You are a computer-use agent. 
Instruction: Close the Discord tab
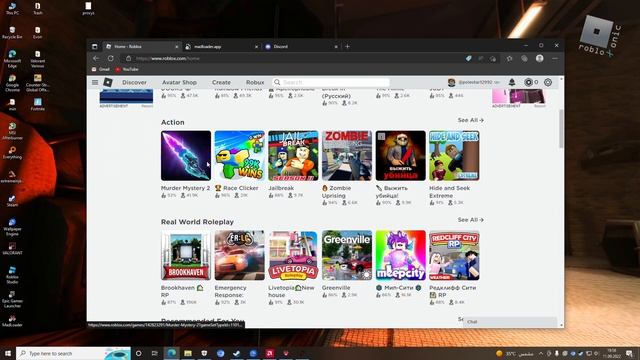[336, 47]
